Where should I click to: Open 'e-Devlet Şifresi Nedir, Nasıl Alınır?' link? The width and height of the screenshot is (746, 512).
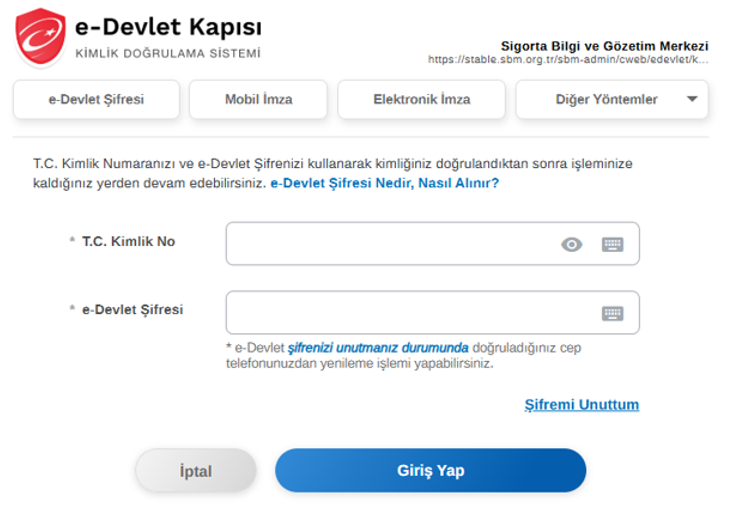pos(384,184)
